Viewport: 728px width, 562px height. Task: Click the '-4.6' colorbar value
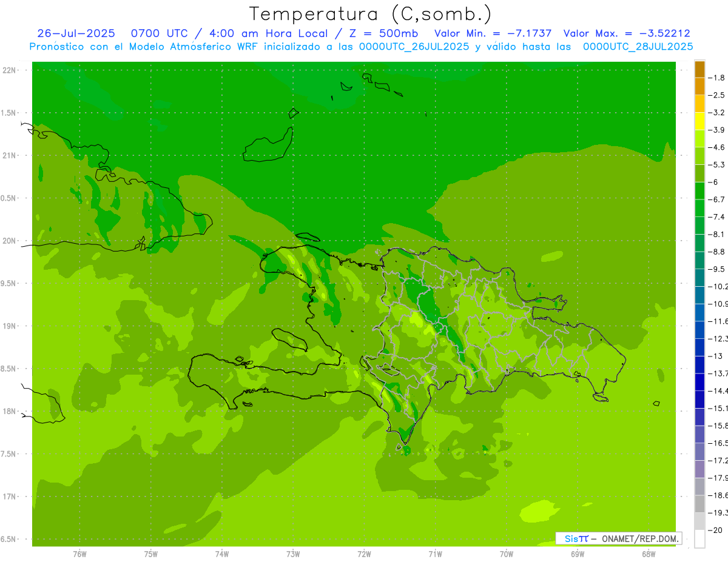pyautogui.click(x=717, y=147)
